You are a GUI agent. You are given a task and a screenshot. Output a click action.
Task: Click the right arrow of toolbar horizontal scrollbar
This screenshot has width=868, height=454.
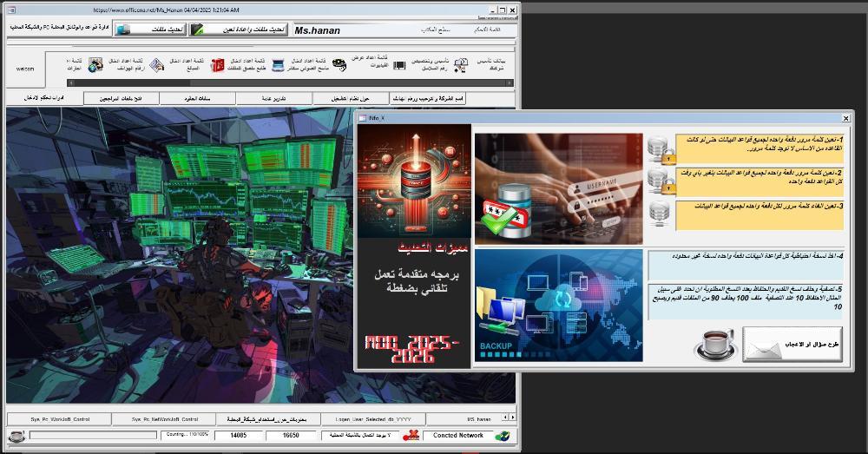tap(510, 82)
